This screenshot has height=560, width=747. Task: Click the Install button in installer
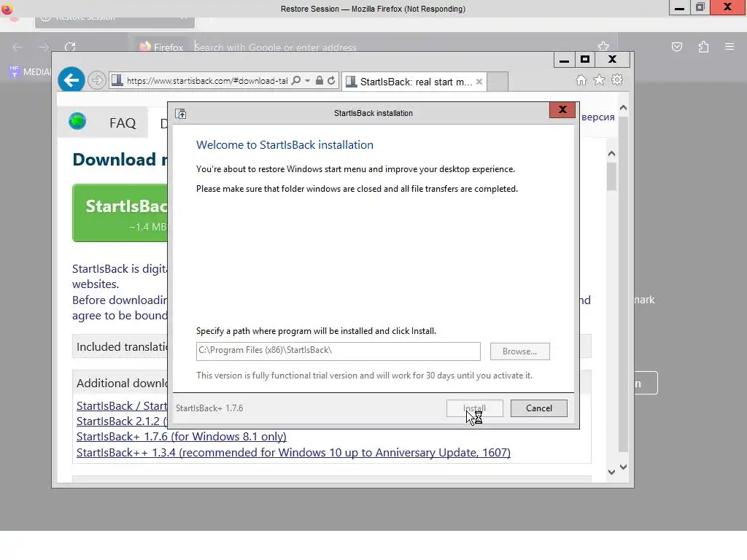click(x=474, y=408)
